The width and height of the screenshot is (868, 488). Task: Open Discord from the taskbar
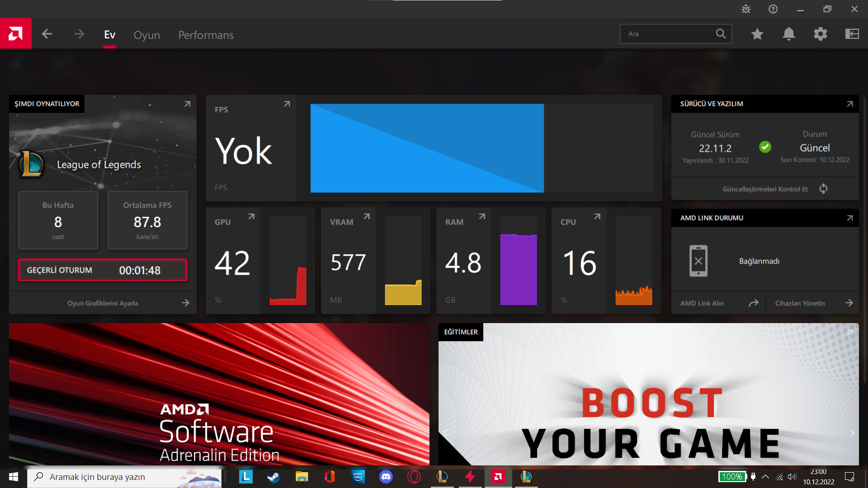coord(386,477)
